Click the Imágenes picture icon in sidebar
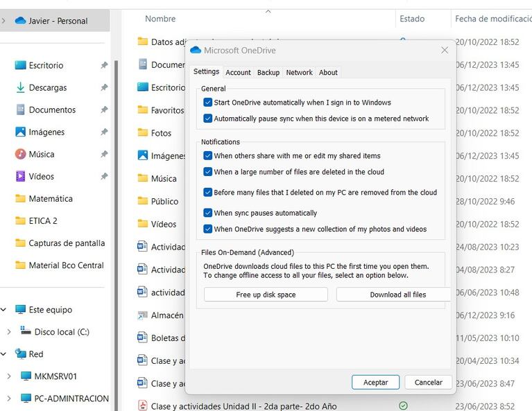 tap(20, 132)
